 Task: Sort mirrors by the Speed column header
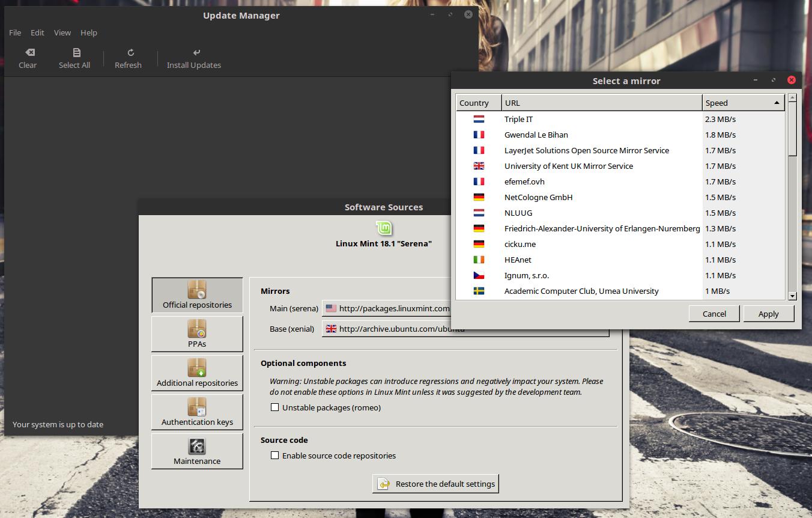(x=744, y=103)
